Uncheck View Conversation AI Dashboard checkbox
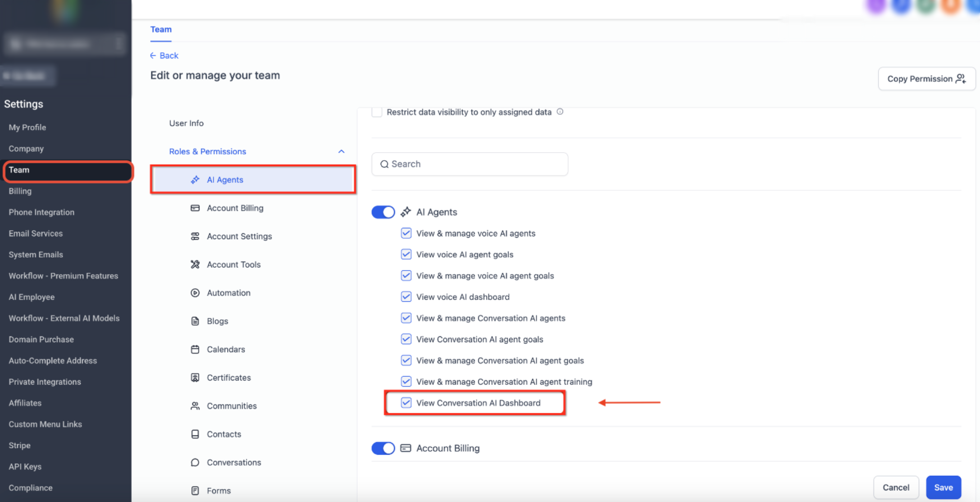Screen dimensions: 980x502 (406, 403)
